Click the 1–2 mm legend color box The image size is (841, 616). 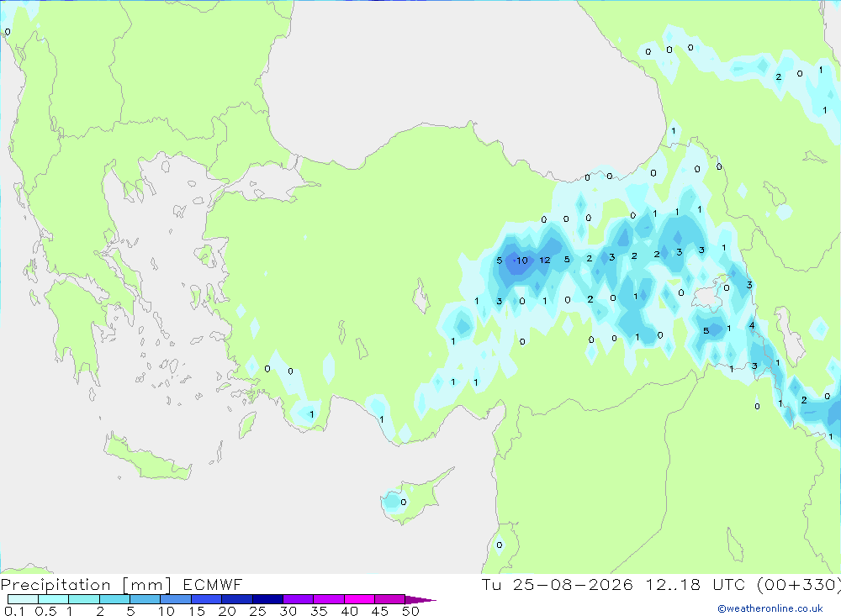click(84, 599)
